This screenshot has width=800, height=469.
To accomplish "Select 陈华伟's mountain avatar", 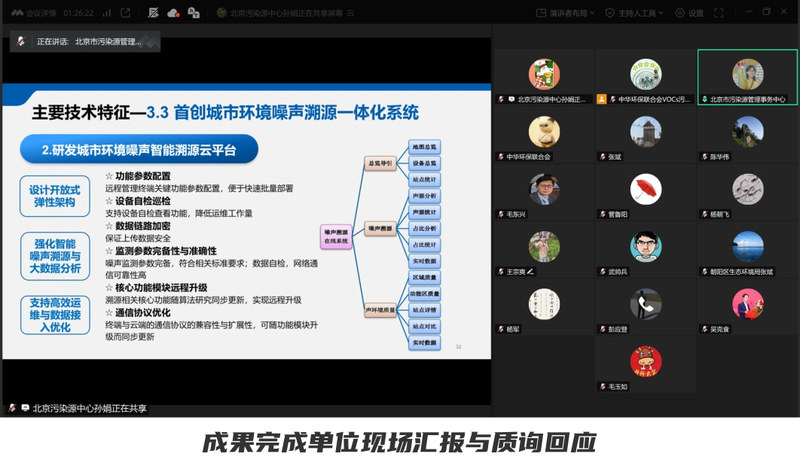I will 748,132.
